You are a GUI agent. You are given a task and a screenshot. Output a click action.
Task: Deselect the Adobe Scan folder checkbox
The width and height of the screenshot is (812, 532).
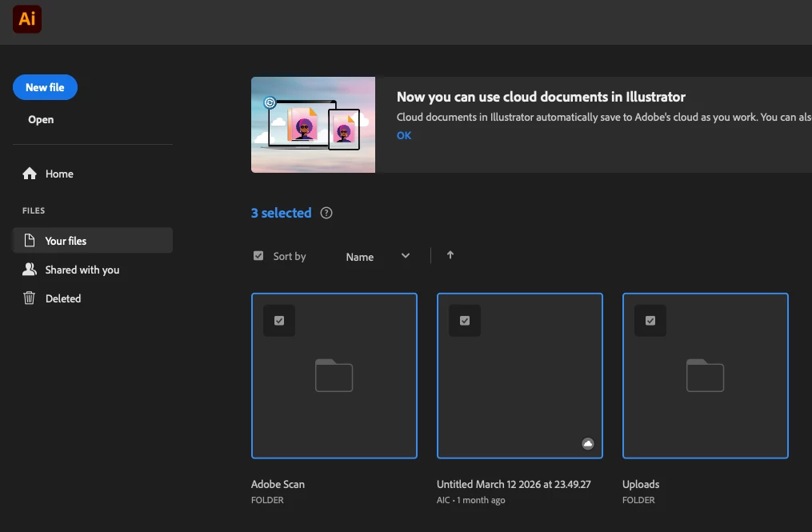(x=279, y=321)
